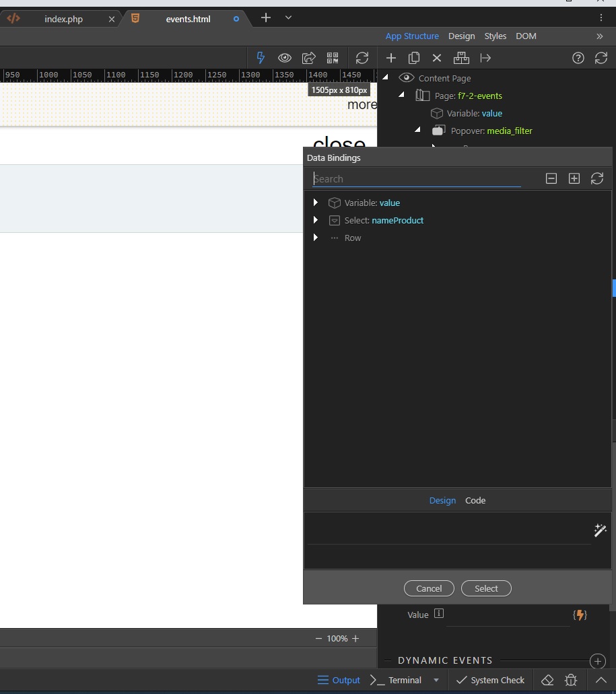Image resolution: width=616 pixels, height=694 pixels.
Task: Expand the Select: nameProduct tree node
Action: 316,220
